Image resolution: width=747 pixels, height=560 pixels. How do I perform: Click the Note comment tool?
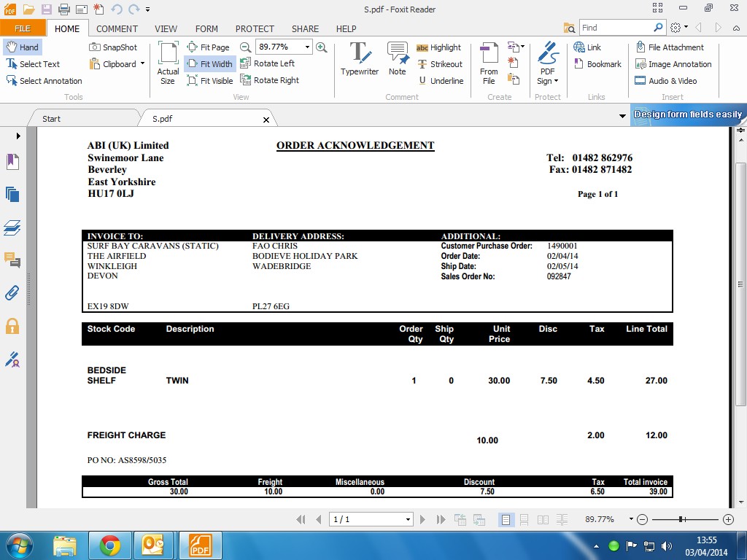[x=397, y=58]
